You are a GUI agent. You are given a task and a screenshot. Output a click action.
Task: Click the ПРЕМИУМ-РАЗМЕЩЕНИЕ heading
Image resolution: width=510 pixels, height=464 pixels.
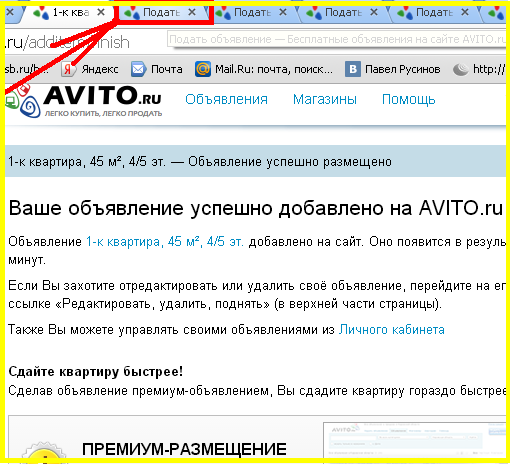coord(184,449)
